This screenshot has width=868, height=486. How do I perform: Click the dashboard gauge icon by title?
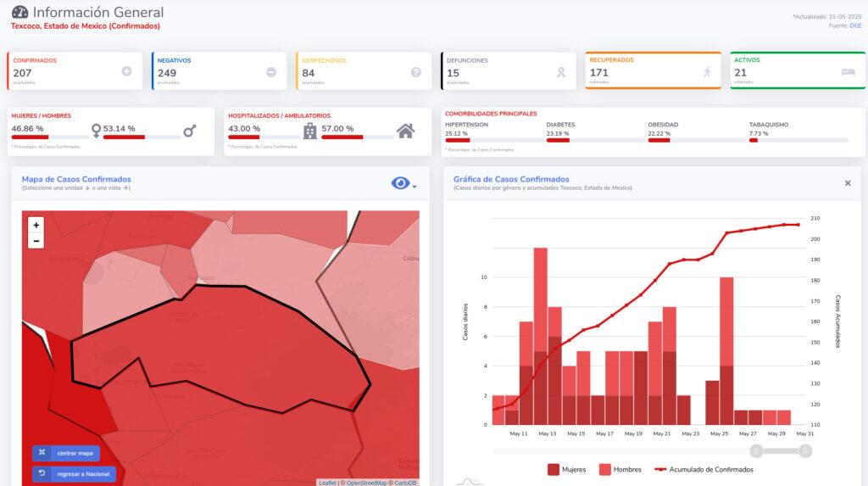click(x=19, y=13)
